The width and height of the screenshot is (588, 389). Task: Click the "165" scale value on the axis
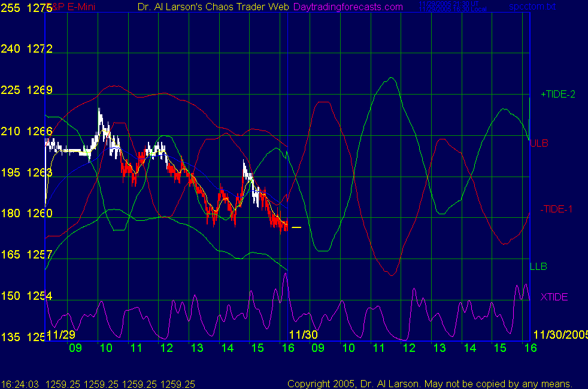pos(11,254)
